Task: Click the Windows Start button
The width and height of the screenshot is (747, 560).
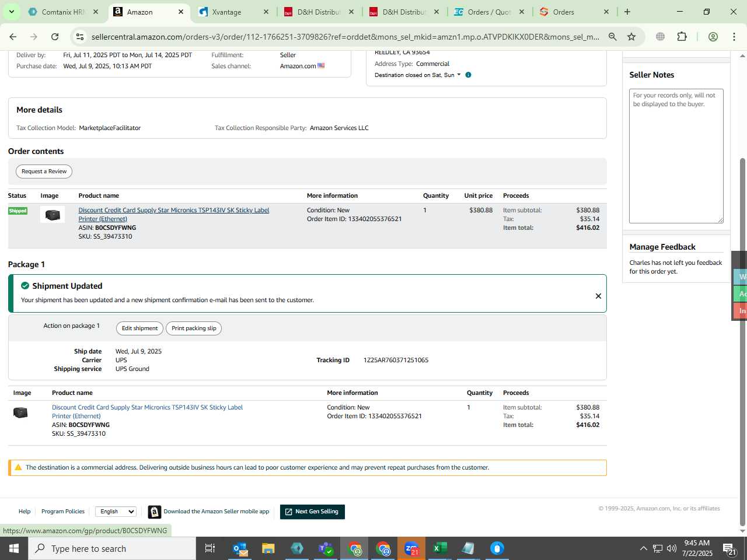Action: coord(14,548)
